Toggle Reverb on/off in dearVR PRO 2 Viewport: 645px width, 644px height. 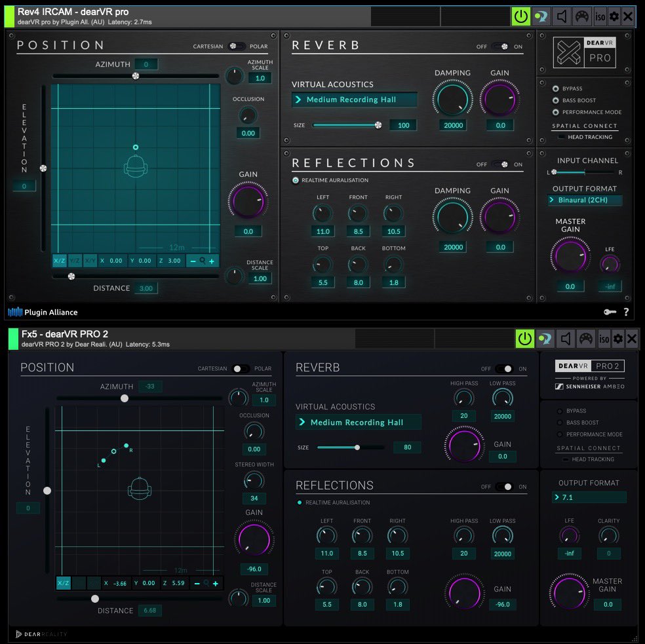point(504,369)
